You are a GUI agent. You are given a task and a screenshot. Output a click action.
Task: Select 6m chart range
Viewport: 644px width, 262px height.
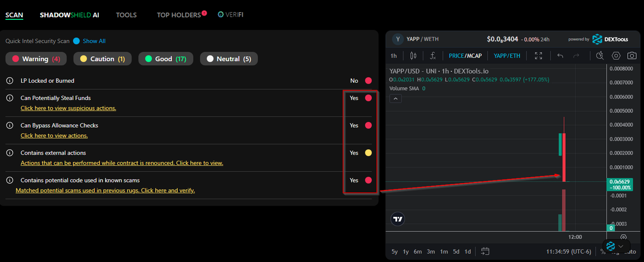coord(418,251)
